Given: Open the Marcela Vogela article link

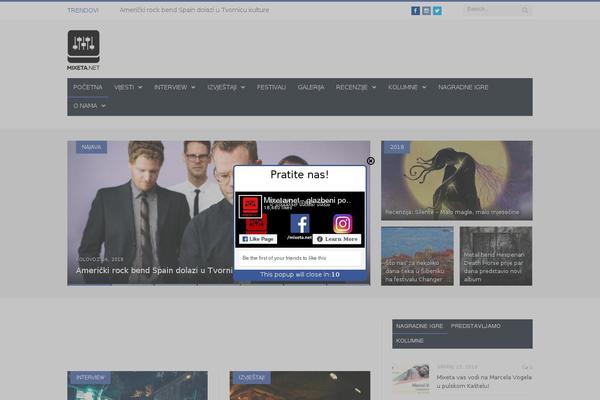Looking at the screenshot, I should pos(484,382).
